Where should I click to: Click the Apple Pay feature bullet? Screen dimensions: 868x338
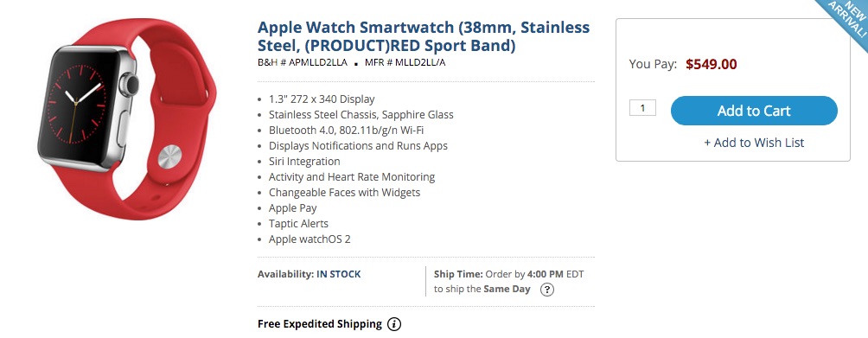(x=293, y=208)
